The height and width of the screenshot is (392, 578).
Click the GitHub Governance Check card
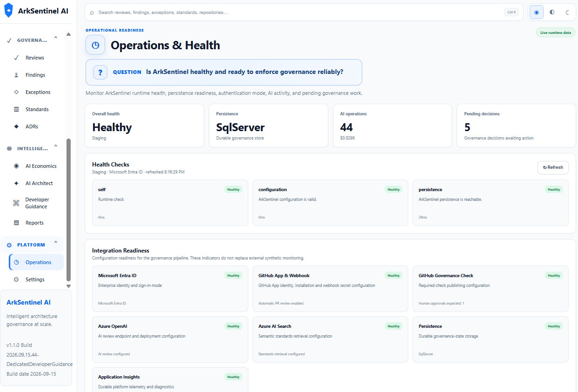(491, 289)
